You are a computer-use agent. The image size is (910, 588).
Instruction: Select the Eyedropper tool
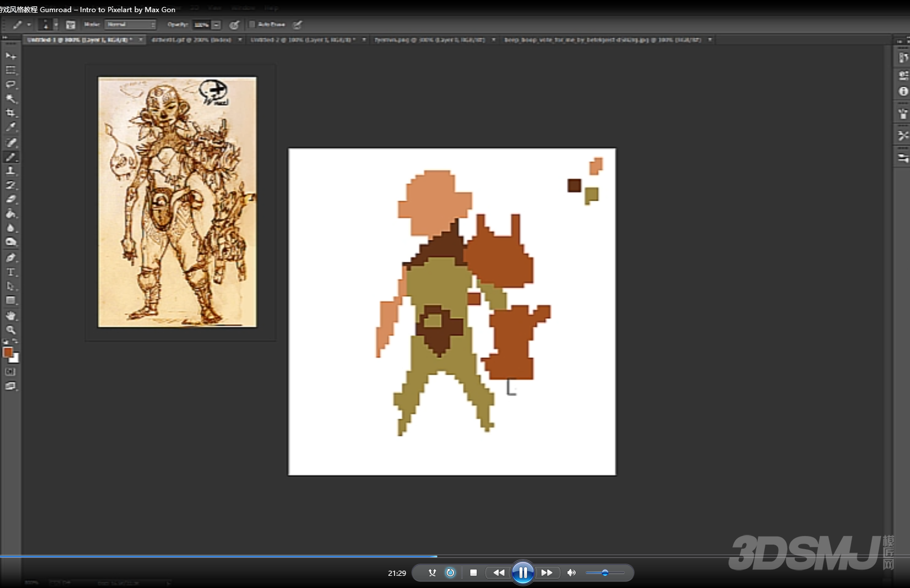pyautogui.click(x=10, y=128)
